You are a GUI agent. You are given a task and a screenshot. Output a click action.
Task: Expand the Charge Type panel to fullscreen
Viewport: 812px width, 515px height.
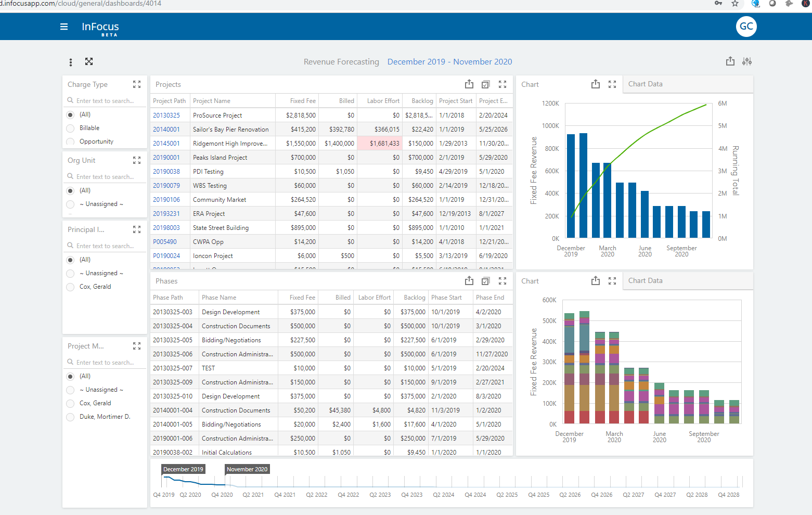[x=137, y=84]
